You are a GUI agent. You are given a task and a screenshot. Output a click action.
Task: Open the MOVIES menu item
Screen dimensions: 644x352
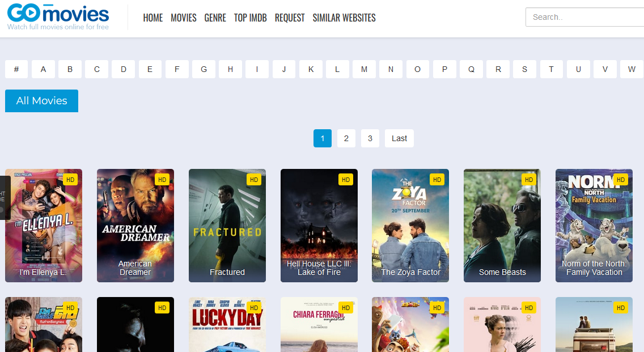(184, 18)
